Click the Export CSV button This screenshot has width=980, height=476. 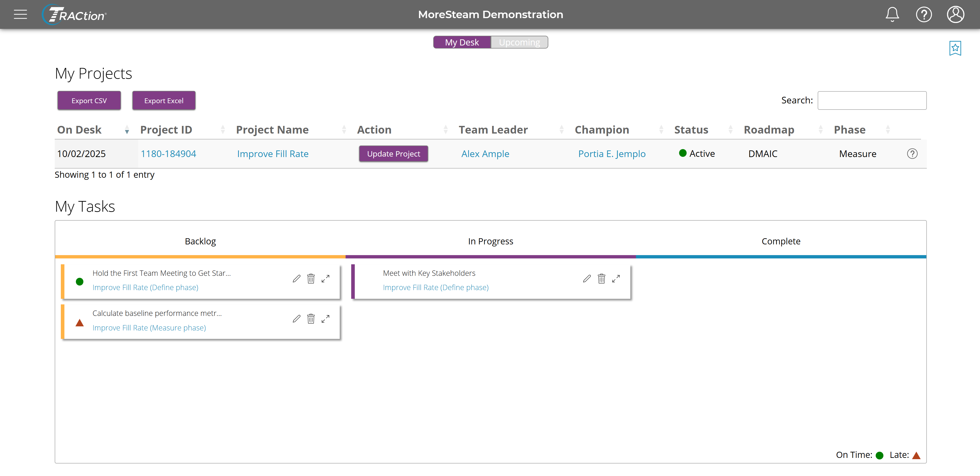point(89,100)
